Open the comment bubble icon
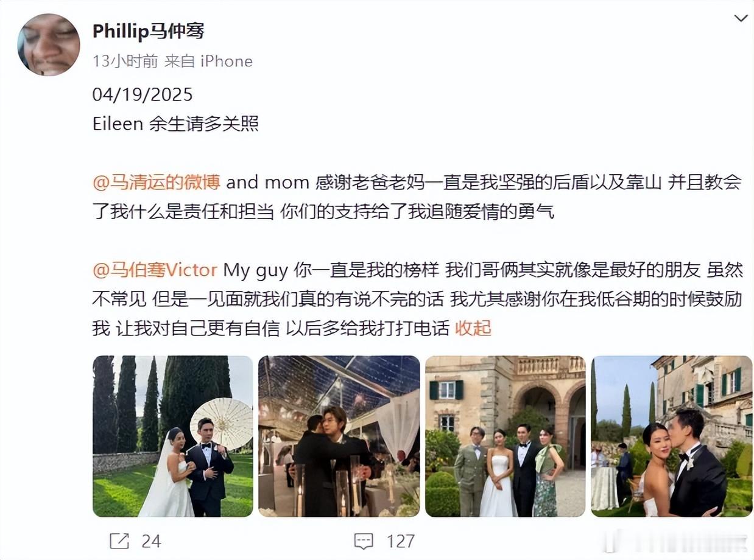The width and height of the screenshot is (754, 560). (x=364, y=541)
